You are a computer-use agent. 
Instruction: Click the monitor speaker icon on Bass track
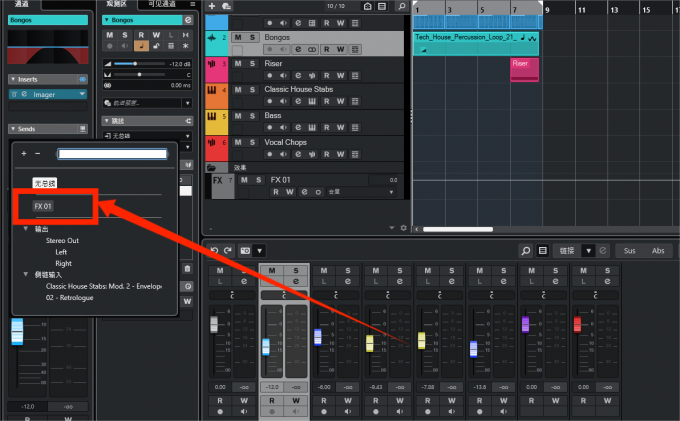point(284,127)
